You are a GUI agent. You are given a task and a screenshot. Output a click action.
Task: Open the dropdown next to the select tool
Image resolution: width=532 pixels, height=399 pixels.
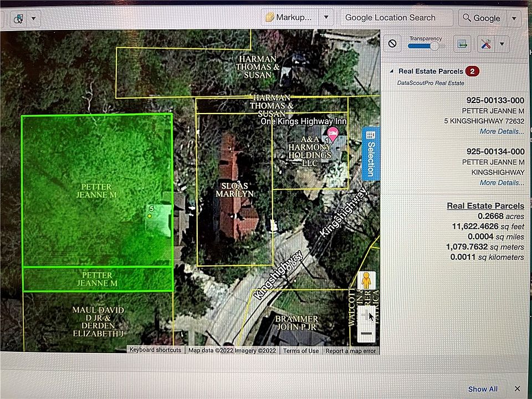[34, 18]
